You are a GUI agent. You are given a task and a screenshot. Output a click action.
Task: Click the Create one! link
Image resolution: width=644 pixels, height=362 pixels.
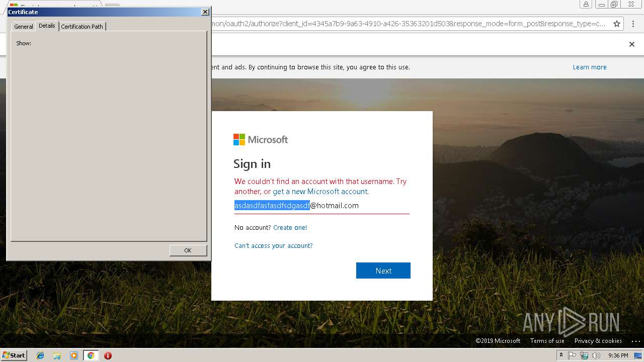[x=290, y=228]
